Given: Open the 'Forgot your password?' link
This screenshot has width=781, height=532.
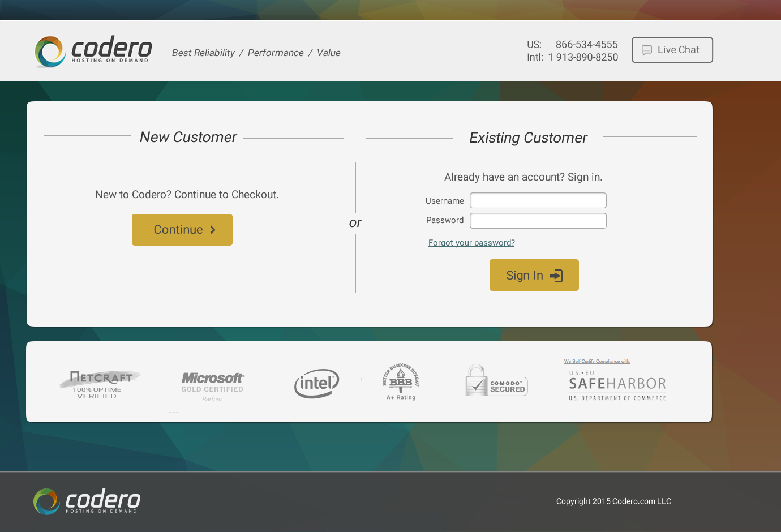Looking at the screenshot, I should pyautogui.click(x=471, y=243).
